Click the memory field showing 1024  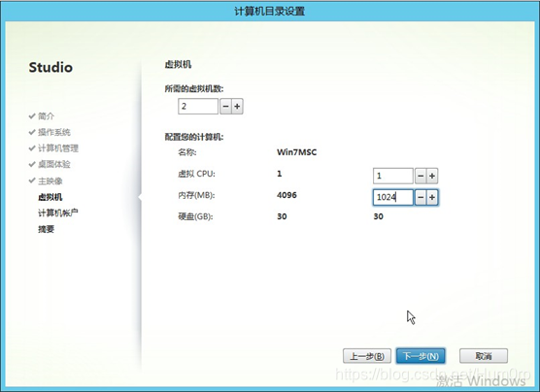point(393,198)
